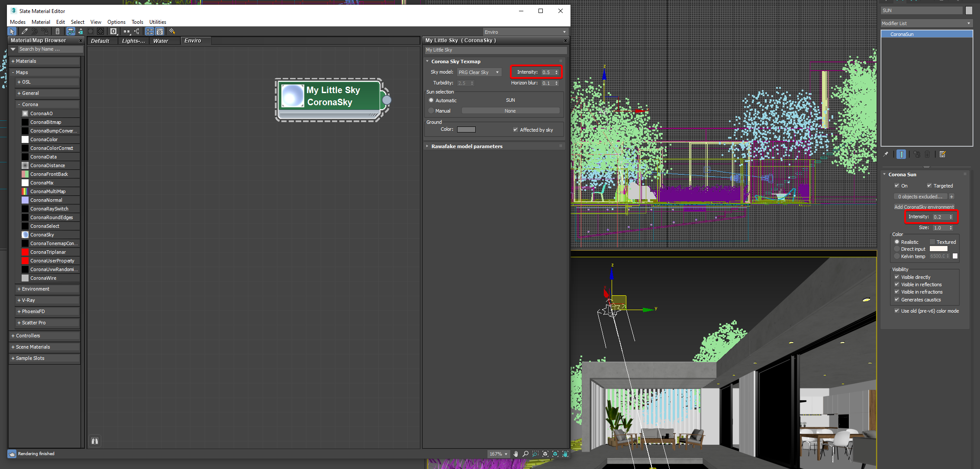Viewport: 980px width, 469px height.
Task: Toggle the Parameter Editor panel icon
Action: pyautogui.click(x=160, y=31)
